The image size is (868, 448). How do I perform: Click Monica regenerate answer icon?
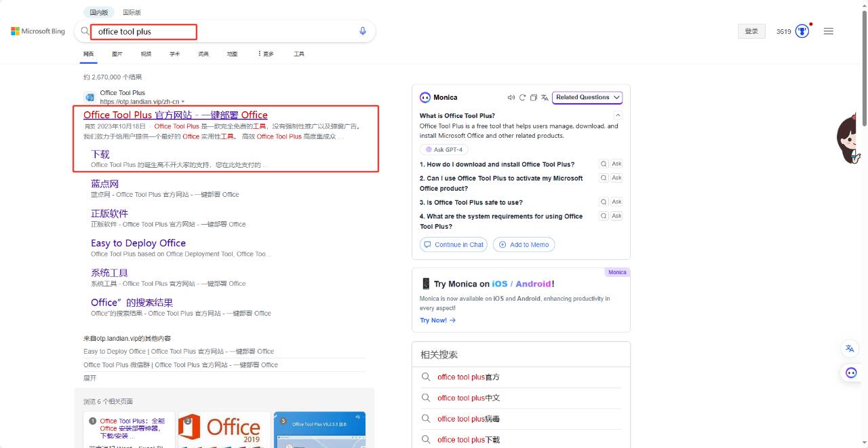coord(522,97)
